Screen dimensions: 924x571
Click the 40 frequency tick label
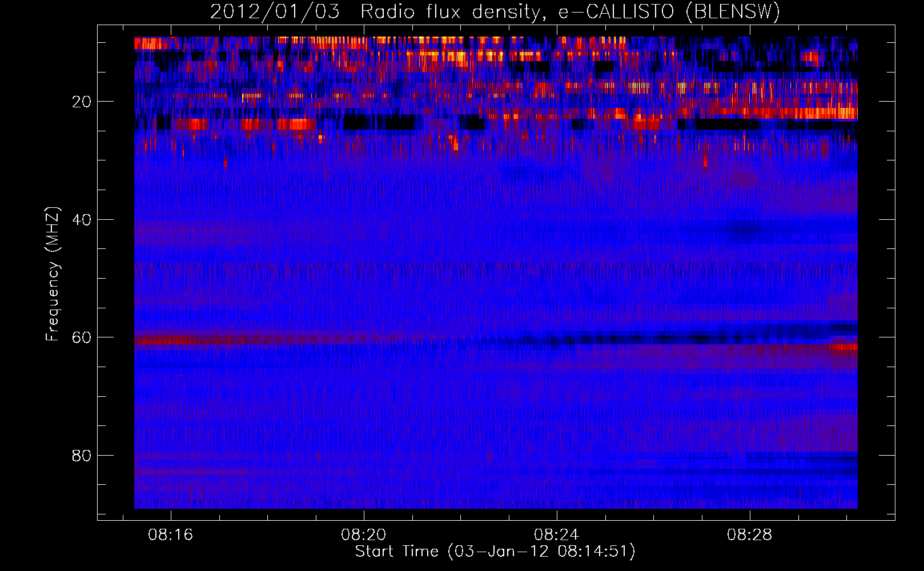point(82,220)
